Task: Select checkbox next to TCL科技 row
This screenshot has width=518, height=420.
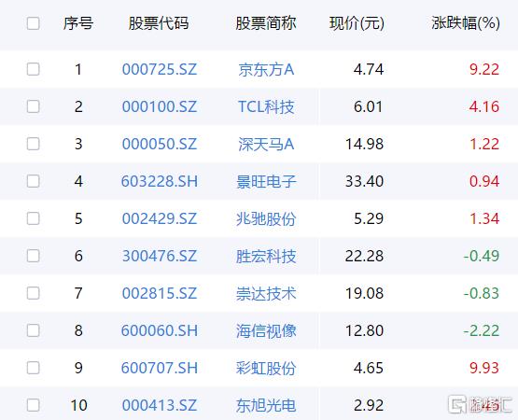Action: [33, 106]
